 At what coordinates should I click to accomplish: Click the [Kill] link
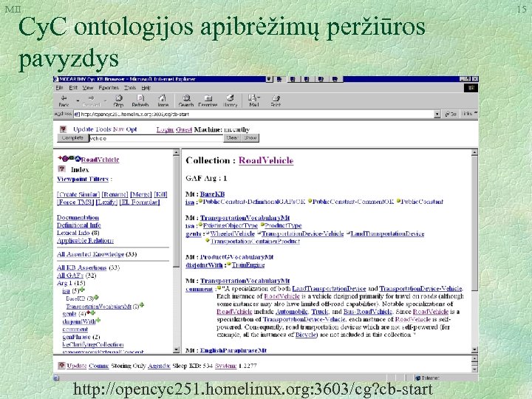[x=160, y=194]
